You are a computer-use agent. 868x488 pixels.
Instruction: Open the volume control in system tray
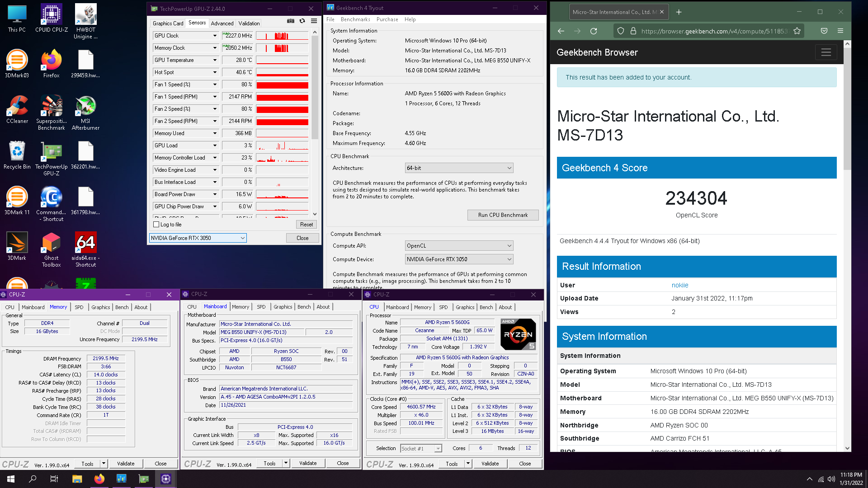tap(831, 479)
